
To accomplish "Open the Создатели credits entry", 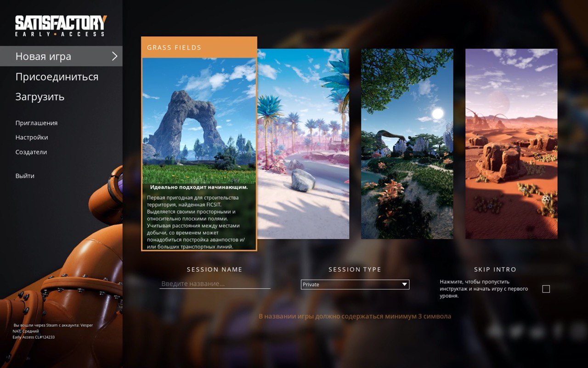I will (x=31, y=152).
